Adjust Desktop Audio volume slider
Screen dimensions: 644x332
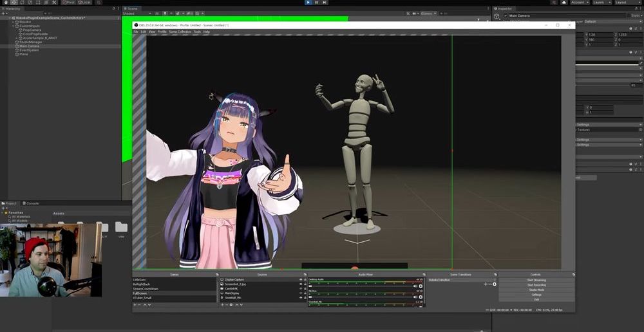361,286
